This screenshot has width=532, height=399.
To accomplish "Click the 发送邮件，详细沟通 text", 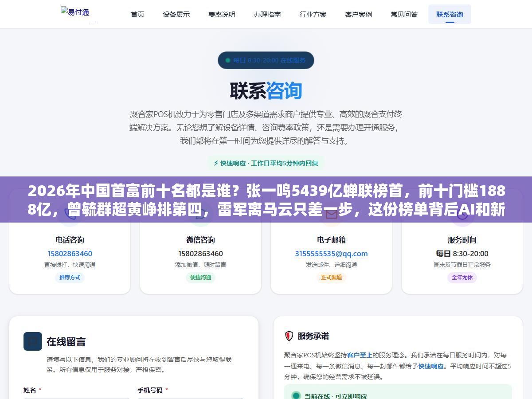I will 331,265.
